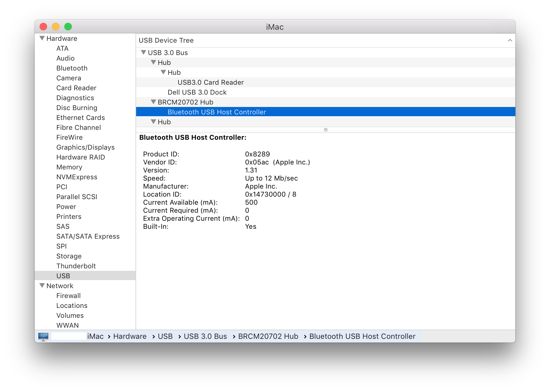This screenshot has height=392, width=550.
Task: Select SPI in the sidebar
Action: 85,246
